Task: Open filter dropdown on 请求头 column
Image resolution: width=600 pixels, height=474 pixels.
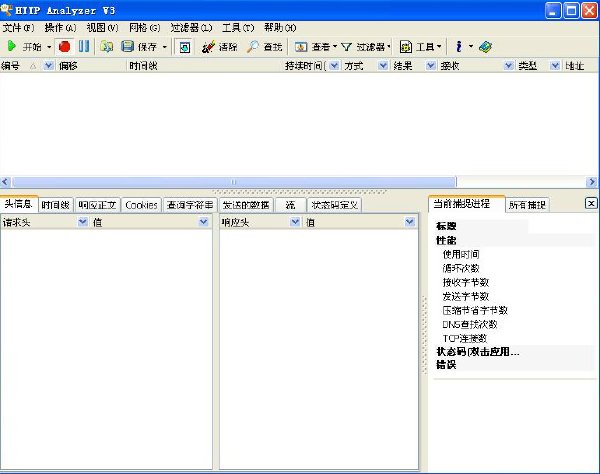Action: [83, 222]
